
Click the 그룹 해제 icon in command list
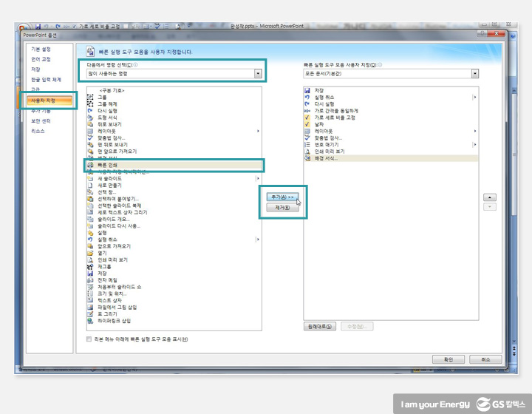click(90, 104)
